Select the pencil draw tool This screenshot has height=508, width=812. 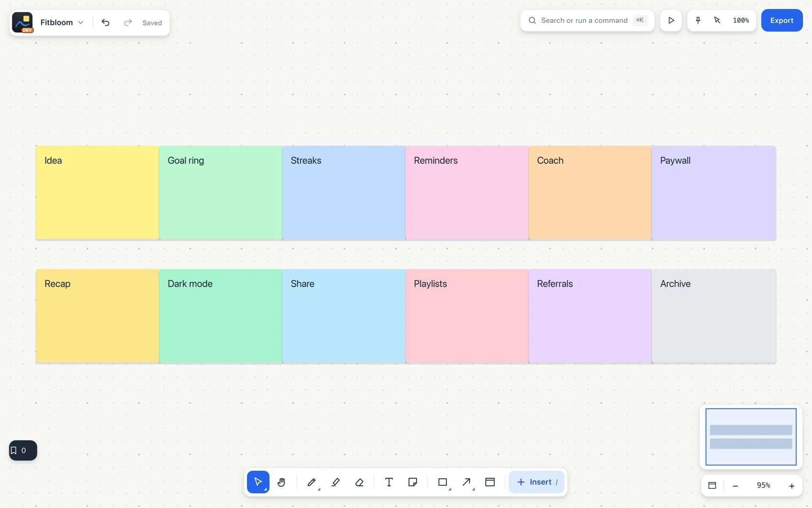(x=311, y=482)
